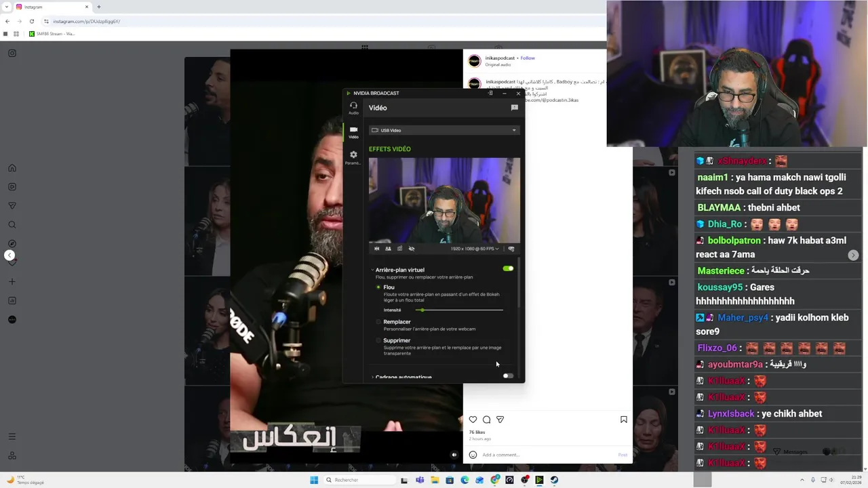Viewport: 868px width, 488px height.
Task: Select the Instagram browser tab
Action: pyautogui.click(x=51, y=7)
